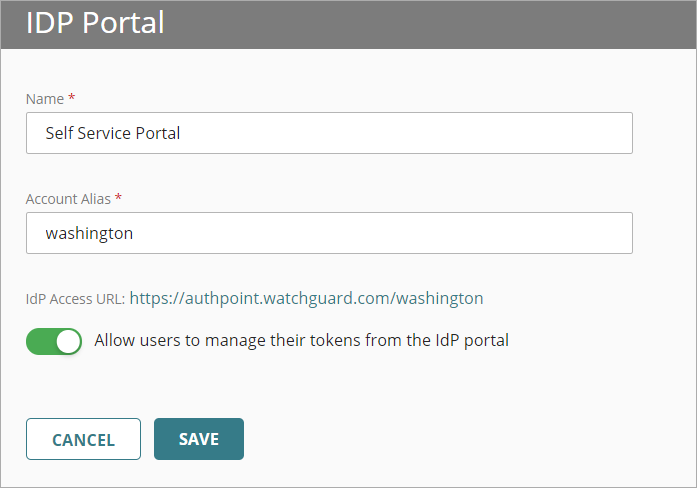The height and width of the screenshot is (488, 697).
Task: Click the Account Alias field label
Action: coord(68,199)
